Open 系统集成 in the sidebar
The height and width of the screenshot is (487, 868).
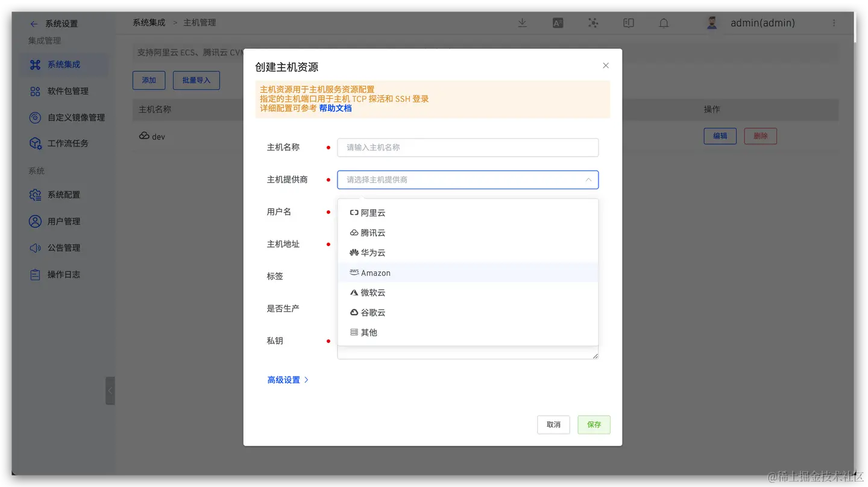(x=64, y=64)
